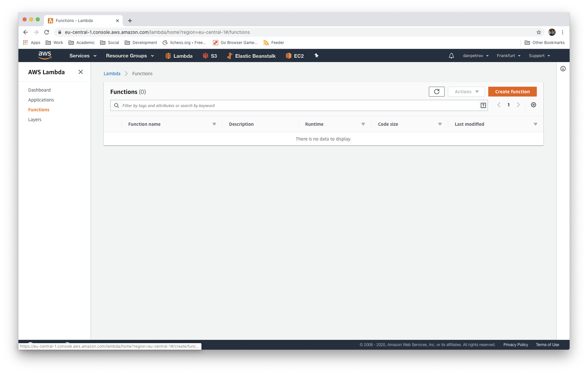Open the table preferences gear
This screenshot has width=588, height=374.
[533, 104]
